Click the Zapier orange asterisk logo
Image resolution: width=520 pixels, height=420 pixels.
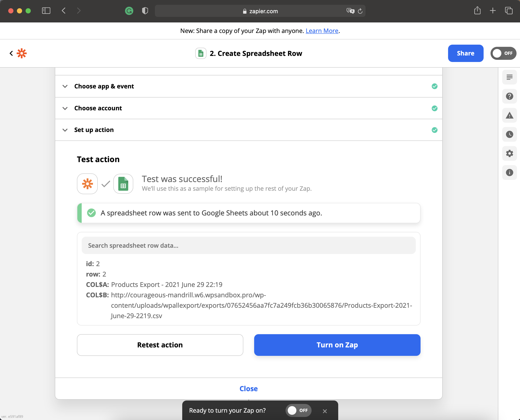click(21, 53)
